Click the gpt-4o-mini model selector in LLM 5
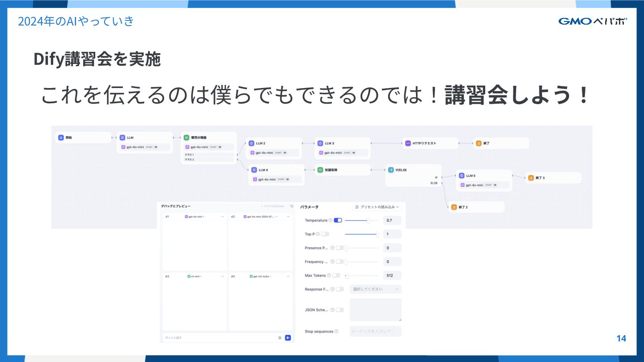644x362 pixels. pyautogui.click(x=484, y=185)
